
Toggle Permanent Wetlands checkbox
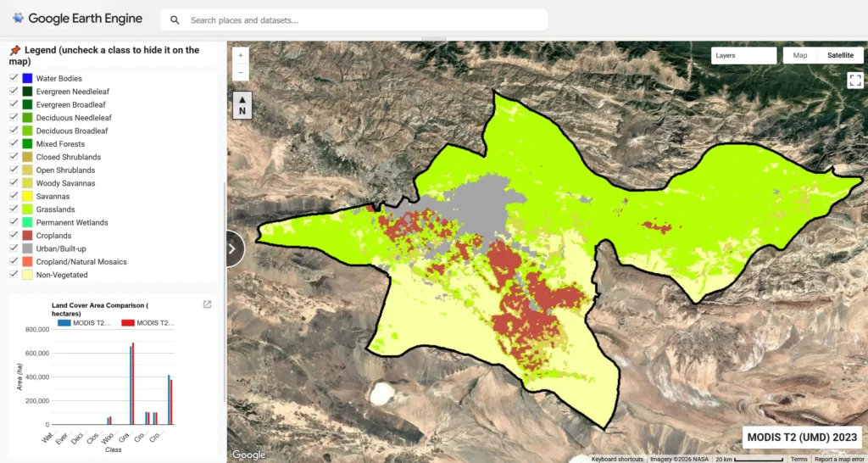coord(14,222)
